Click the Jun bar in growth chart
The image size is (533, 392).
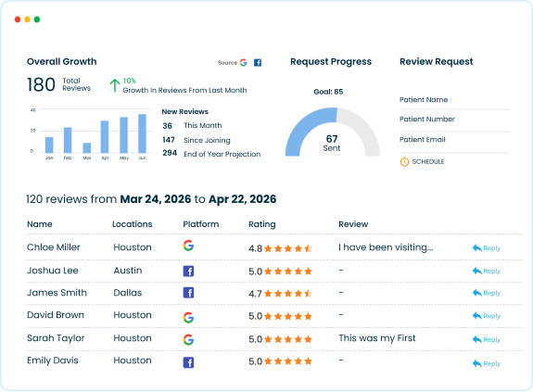click(x=142, y=133)
